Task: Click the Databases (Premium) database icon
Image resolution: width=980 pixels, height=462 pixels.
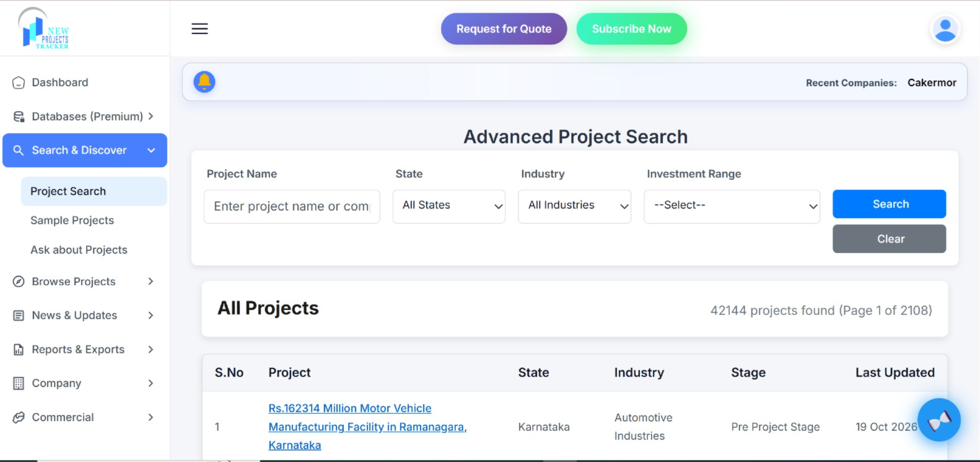Action: (x=19, y=117)
